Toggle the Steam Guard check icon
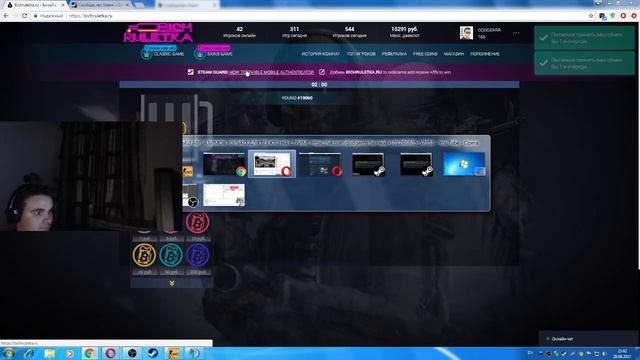Image resolution: width=640 pixels, height=360 pixels. (191, 72)
